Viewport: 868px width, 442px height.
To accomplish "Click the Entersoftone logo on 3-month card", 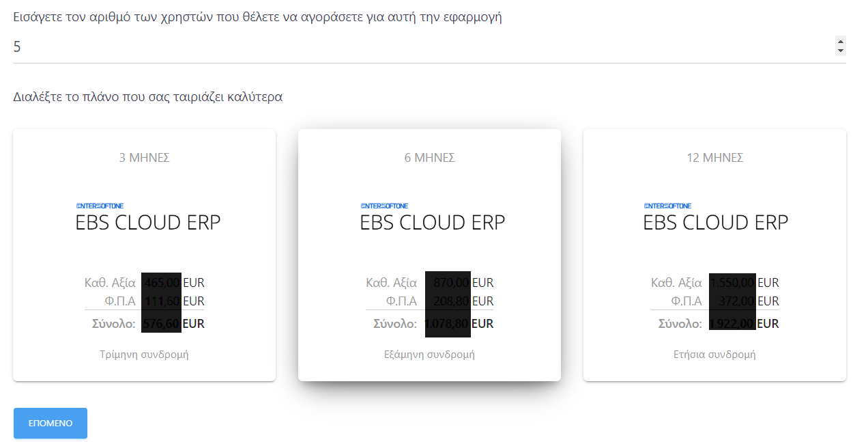I will [100, 206].
